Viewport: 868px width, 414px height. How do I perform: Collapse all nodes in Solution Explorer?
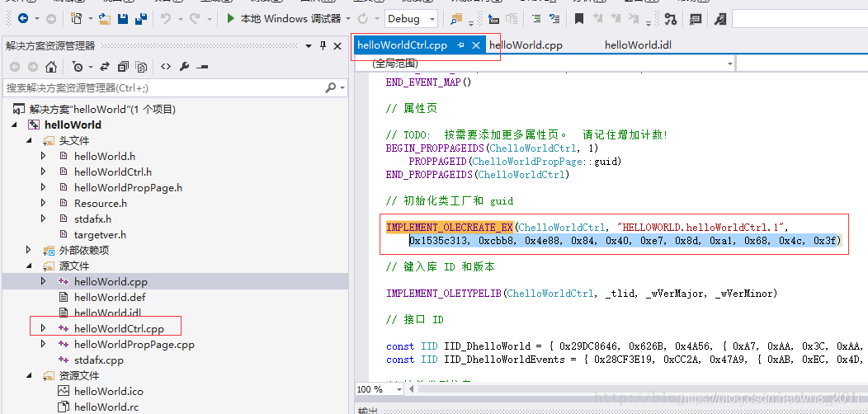point(123,67)
